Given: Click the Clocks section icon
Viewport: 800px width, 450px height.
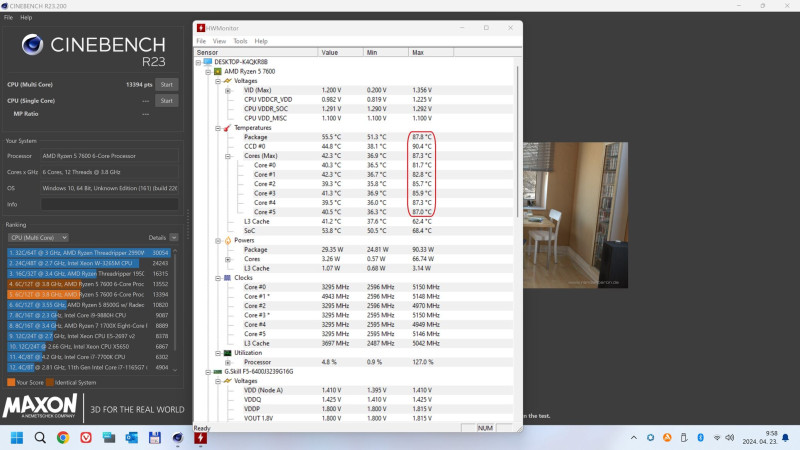Looking at the screenshot, I should pyautogui.click(x=228, y=278).
